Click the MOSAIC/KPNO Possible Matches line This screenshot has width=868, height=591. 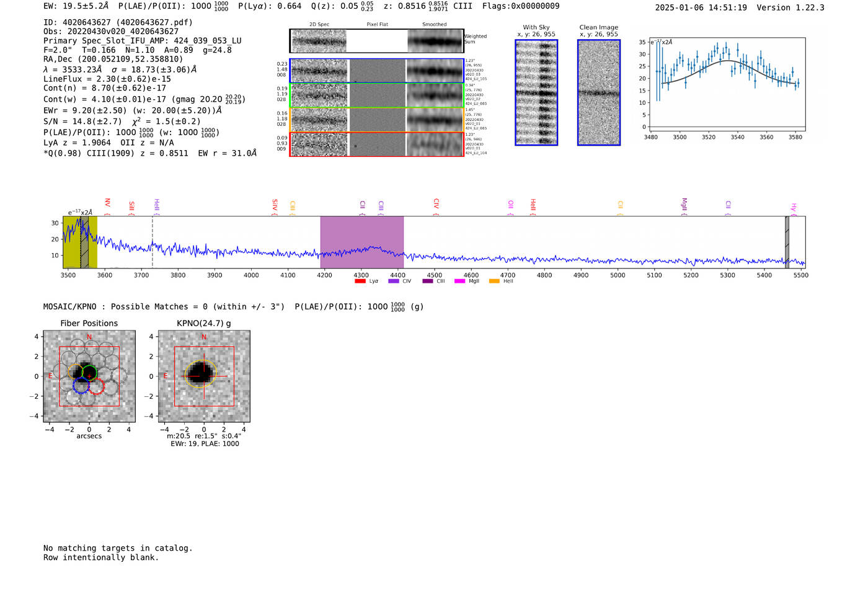[234, 306]
